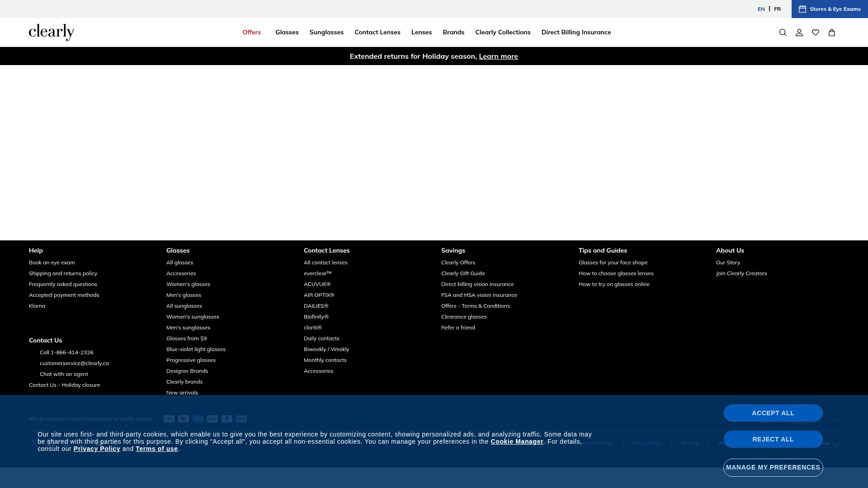Reject all cookies
868x488 pixels.
(x=773, y=439)
